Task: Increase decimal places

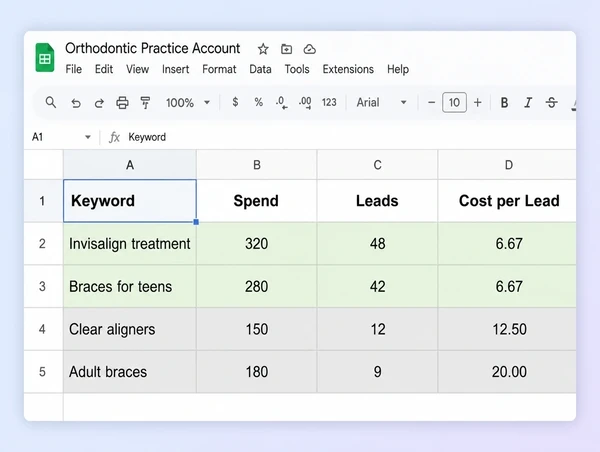Action: click(x=305, y=103)
